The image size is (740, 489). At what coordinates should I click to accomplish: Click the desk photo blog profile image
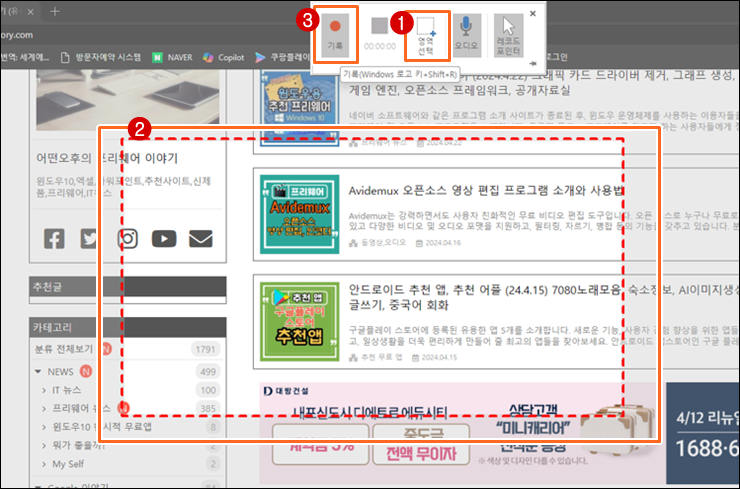click(127, 100)
